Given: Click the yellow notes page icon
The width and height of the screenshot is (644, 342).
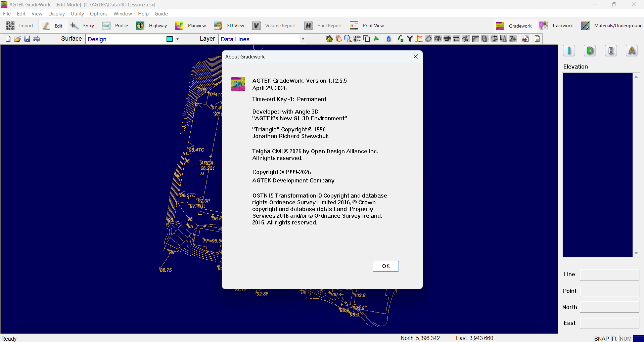Looking at the screenshot, I should [537, 39].
